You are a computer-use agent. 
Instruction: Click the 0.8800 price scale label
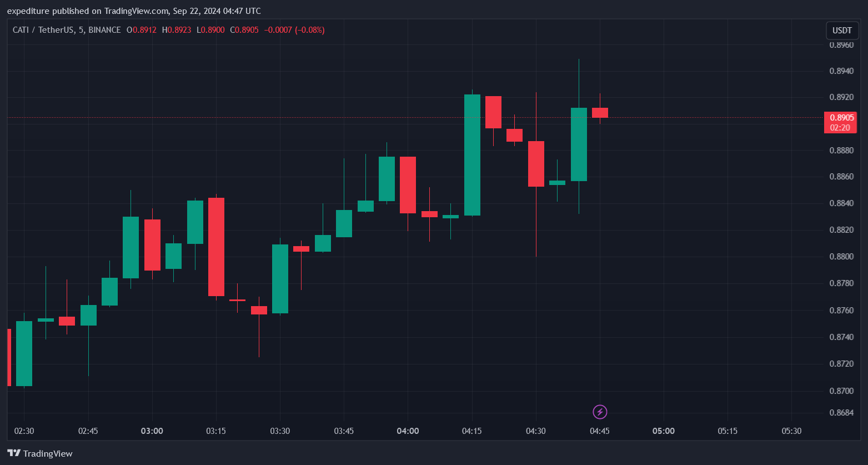point(841,257)
